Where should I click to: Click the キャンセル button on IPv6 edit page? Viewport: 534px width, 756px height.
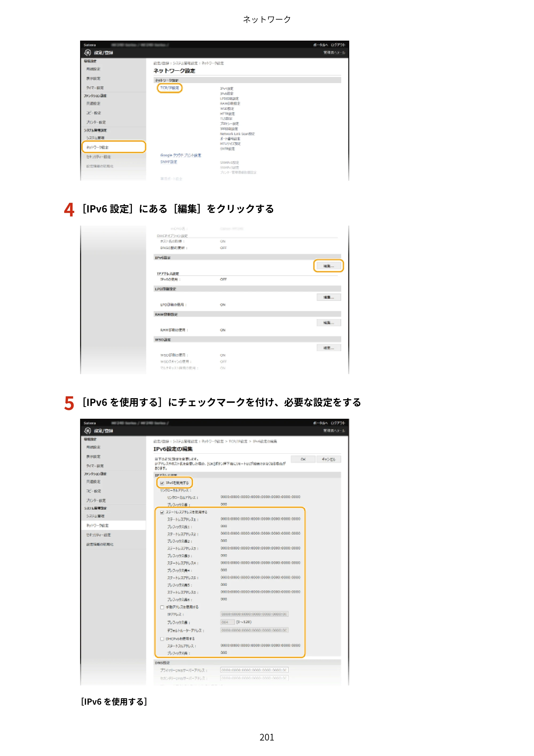click(x=328, y=459)
